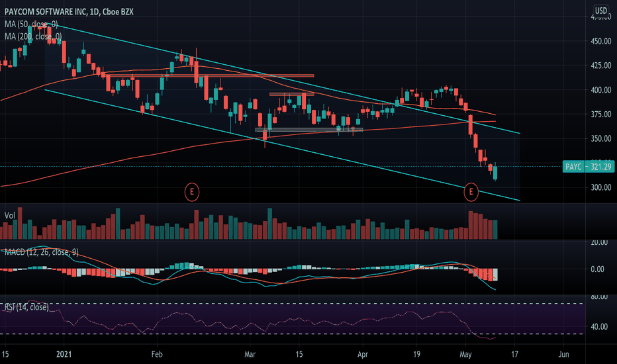Click the May date axis label
The width and height of the screenshot is (617, 364).
465,354
